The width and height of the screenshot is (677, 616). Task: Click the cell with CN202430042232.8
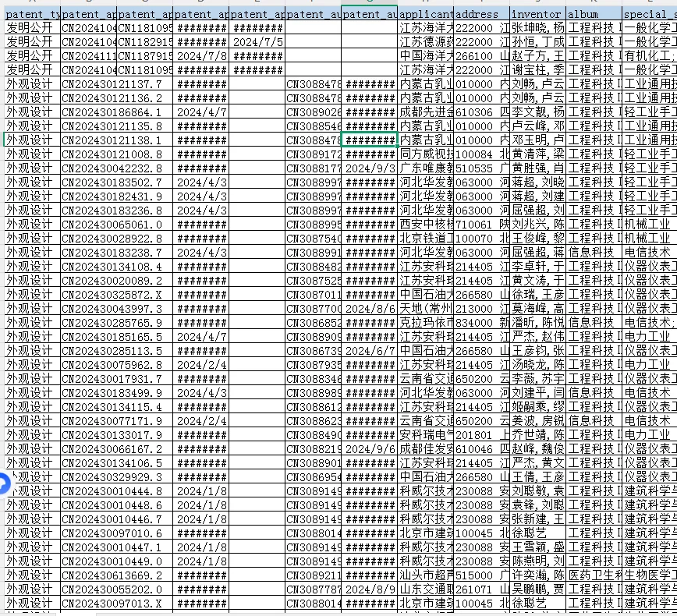click(x=116, y=168)
